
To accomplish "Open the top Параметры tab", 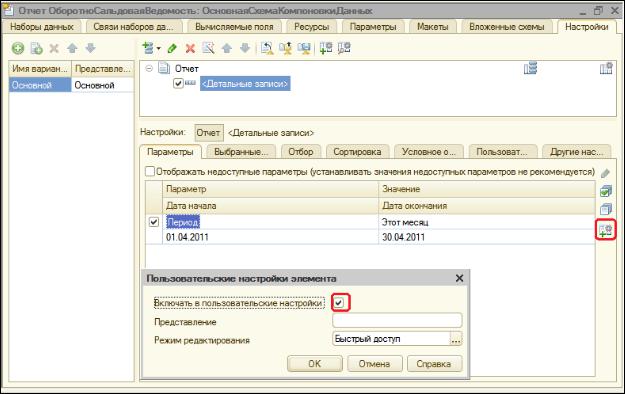I will coord(373,27).
